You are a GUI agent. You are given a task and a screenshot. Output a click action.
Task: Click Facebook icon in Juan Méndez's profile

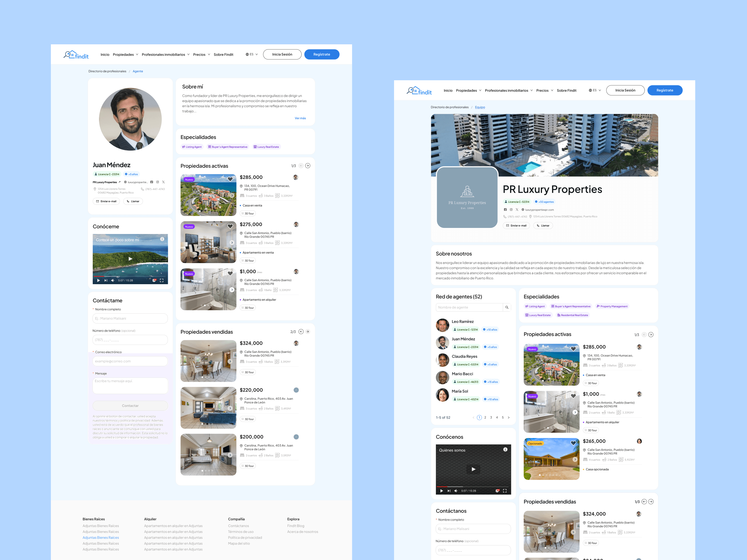tap(152, 182)
